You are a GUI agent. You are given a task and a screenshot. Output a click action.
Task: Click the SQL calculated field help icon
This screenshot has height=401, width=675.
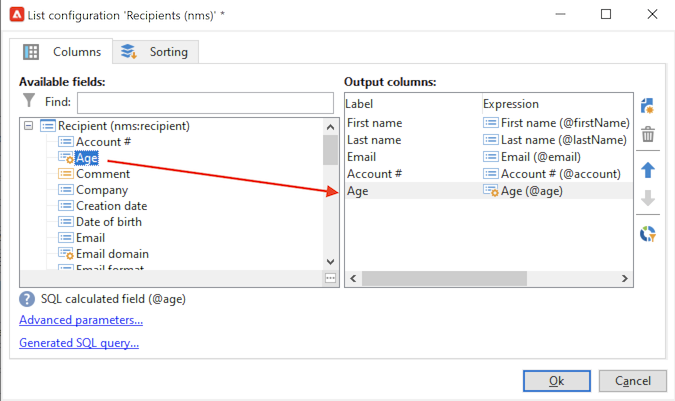pyautogui.click(x=28, y=298)
